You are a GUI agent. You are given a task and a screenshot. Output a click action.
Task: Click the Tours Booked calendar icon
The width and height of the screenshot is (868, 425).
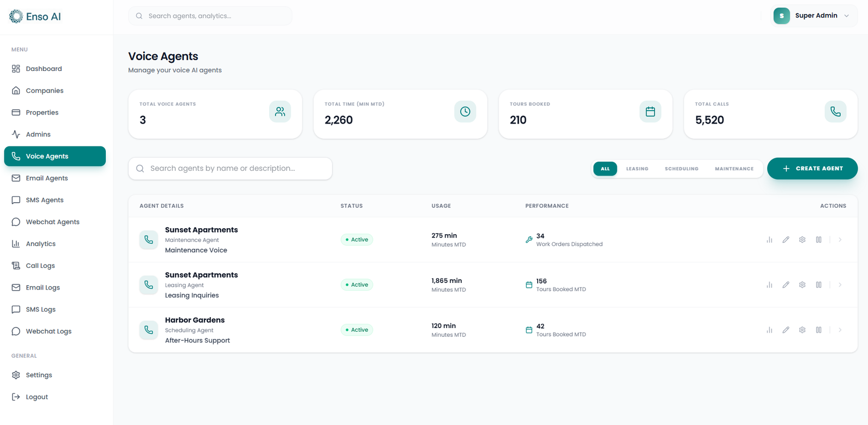tap(650, 112)
